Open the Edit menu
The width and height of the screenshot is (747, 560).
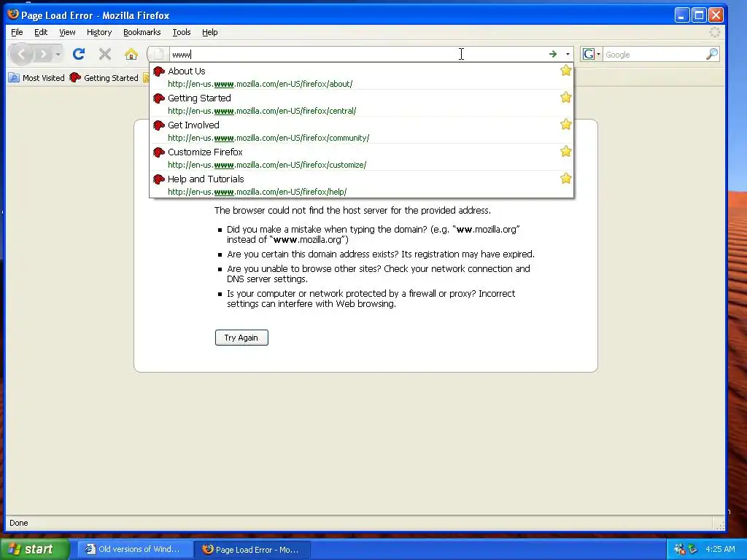tap(41, 32)
